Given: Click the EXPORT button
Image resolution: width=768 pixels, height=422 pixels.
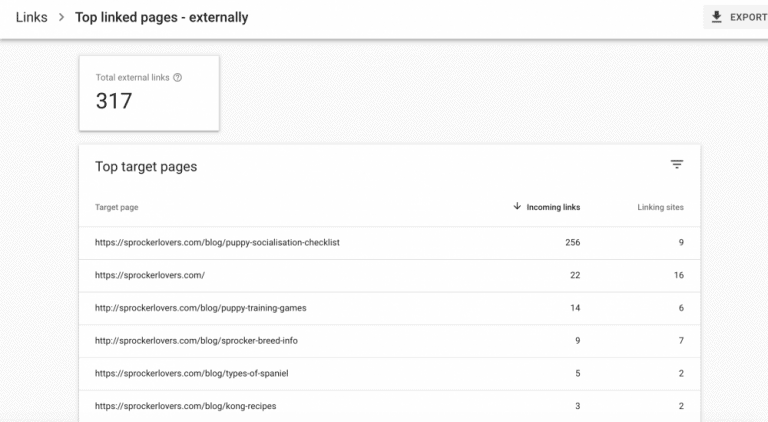Looking at the screenshot, I should point(736,17).
